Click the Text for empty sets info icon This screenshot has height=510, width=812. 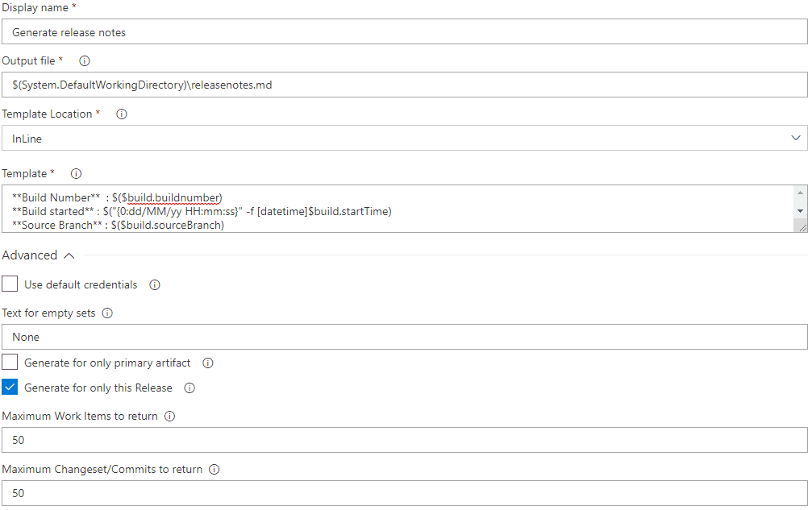(107, 313)
